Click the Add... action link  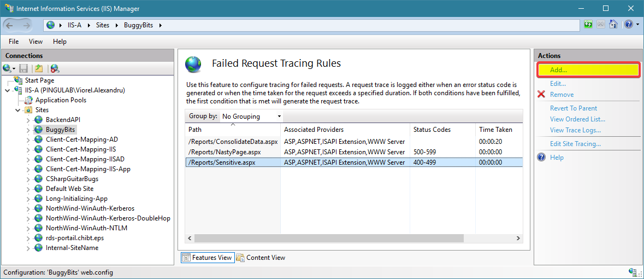point(559,70)
